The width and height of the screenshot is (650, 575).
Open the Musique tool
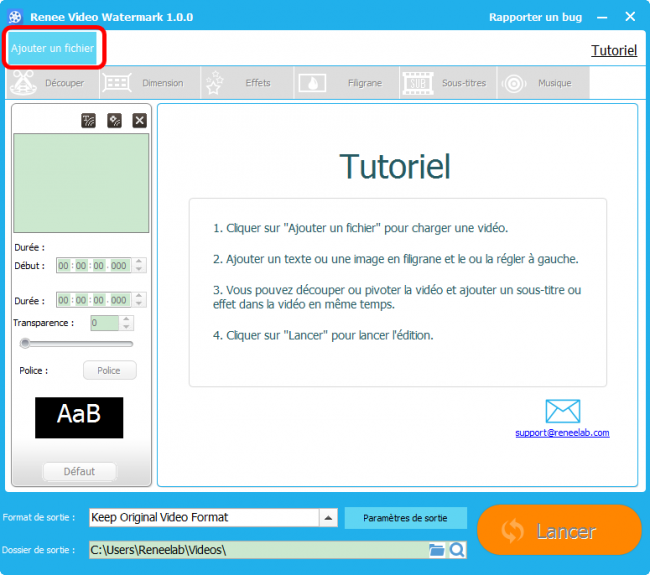[543, 83]
